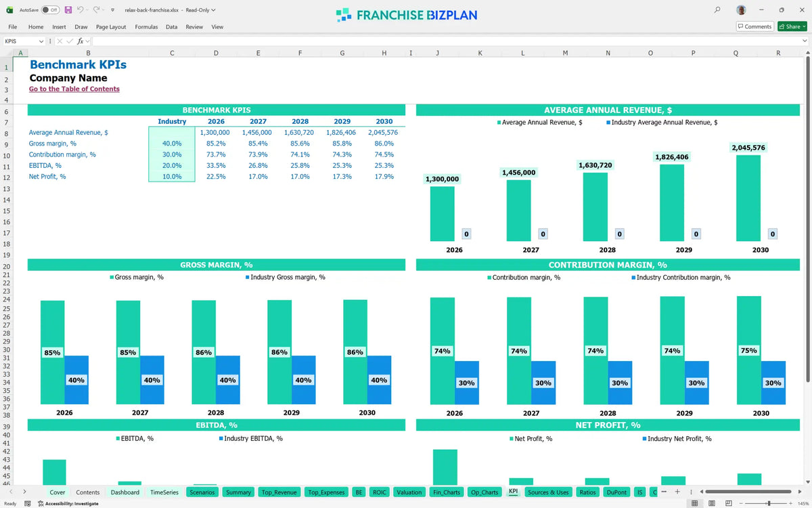812x508 pixels.
Task: Click the Industry Gross margin 40.0% cell
Action: (x=172, y=144)
